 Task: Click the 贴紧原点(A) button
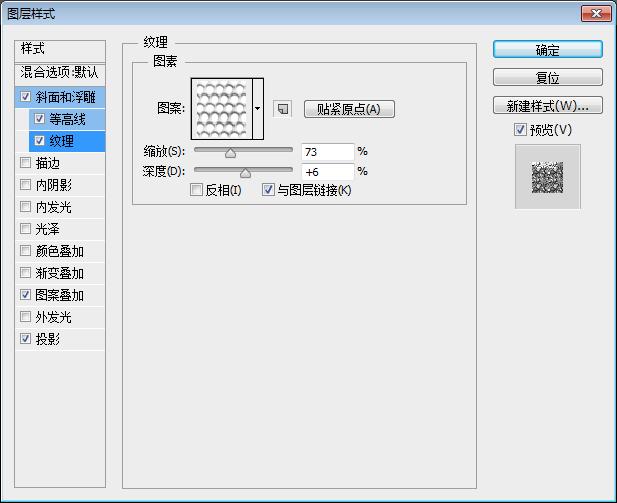click(349, 109)
